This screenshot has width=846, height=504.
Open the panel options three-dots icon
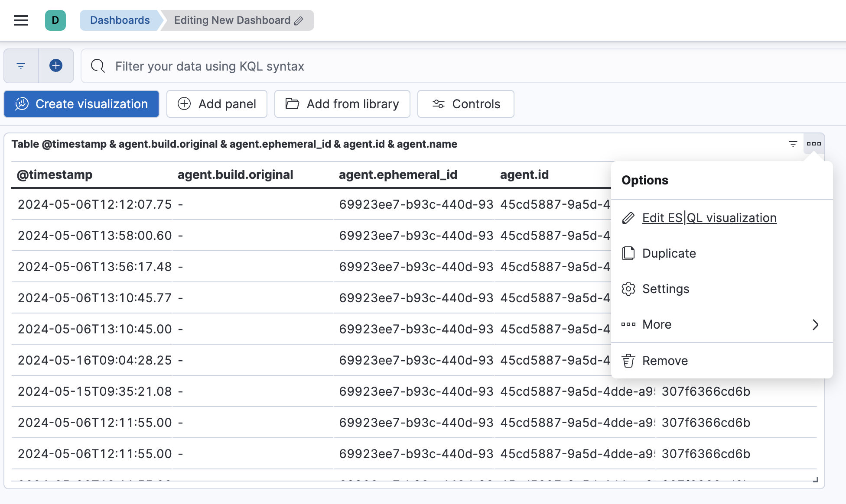tap(814, 144)
